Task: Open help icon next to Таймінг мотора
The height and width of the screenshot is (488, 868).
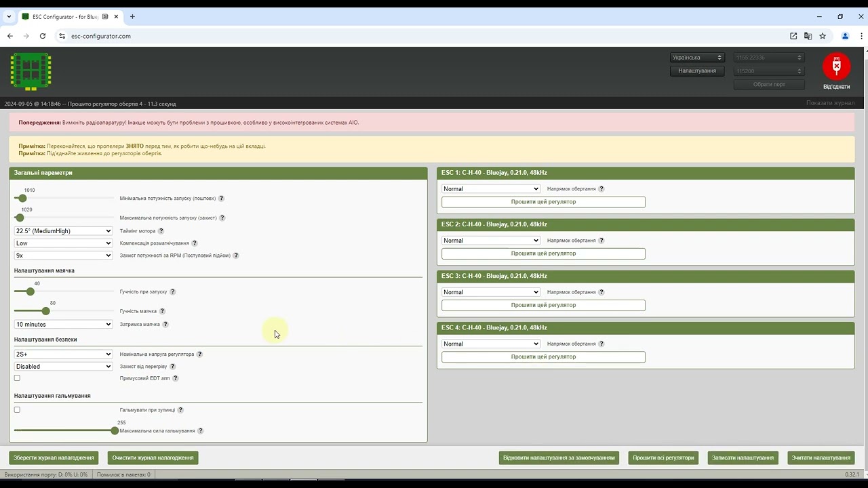Action: click(161, 231)
